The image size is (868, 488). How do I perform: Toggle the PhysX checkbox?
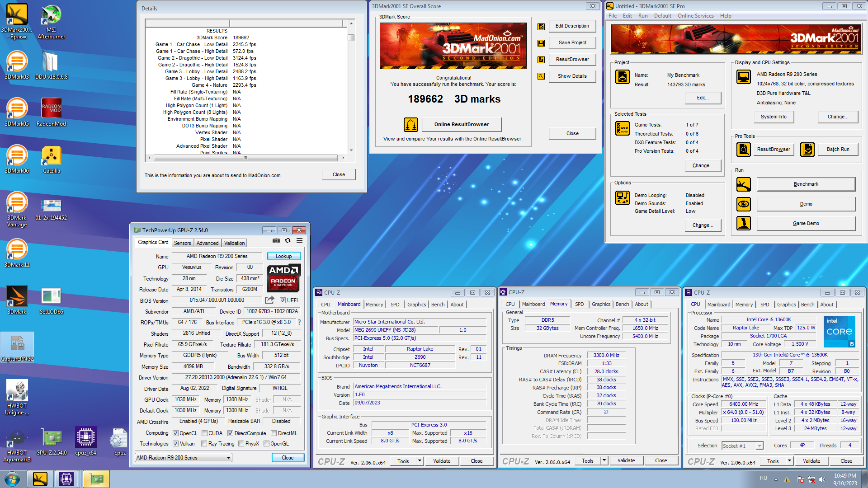(241, 444)
